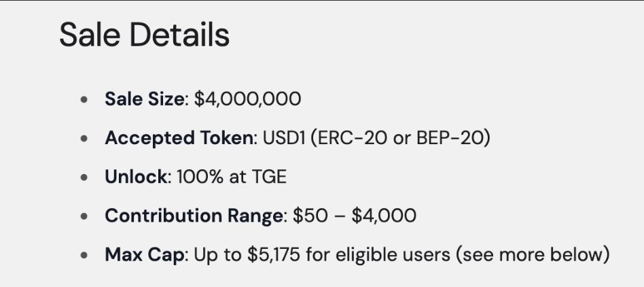This screenshot has width=644, height=287.
Task: Click the Max Cap label
Action: click(x=144, y=255)
